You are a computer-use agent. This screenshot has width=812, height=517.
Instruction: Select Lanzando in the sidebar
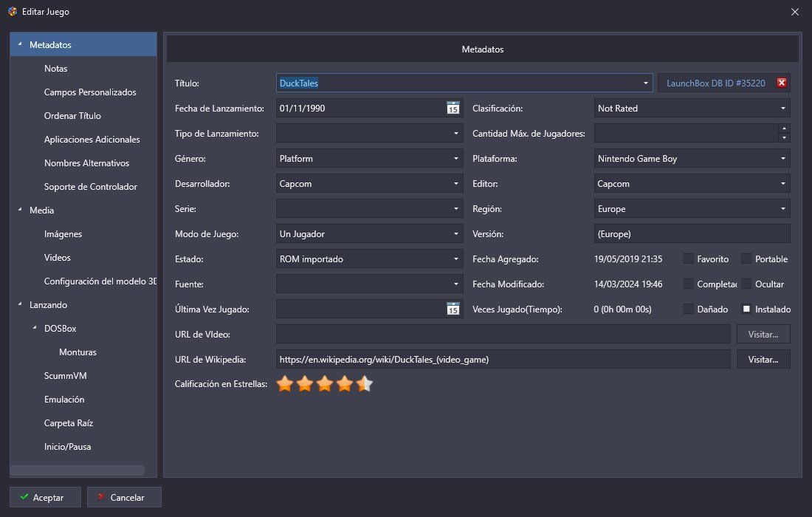(x=48, y=304)
